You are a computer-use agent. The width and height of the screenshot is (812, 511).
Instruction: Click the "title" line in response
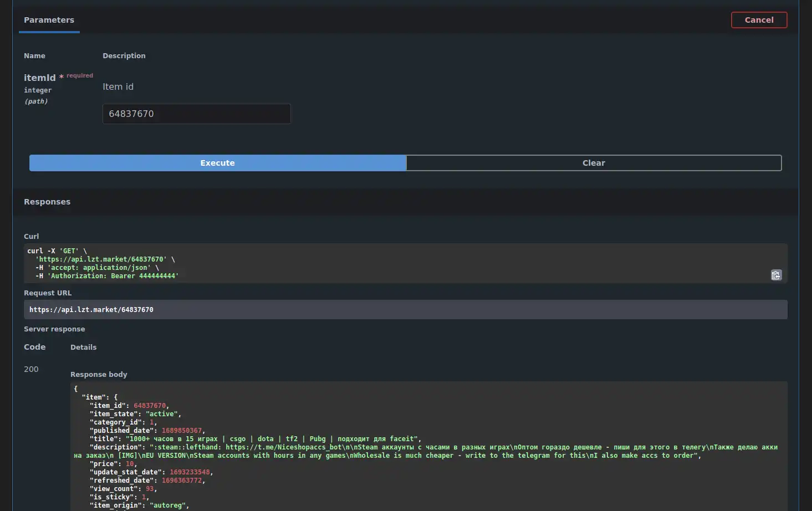(x=256, y=439)
